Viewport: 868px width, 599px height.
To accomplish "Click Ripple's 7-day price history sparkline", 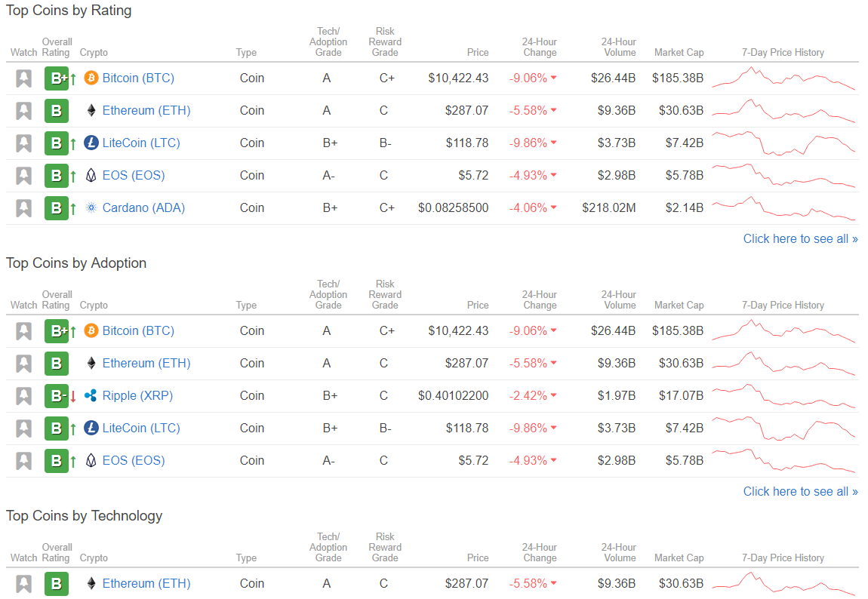I will pyautogui.click(x=783, y=396).
